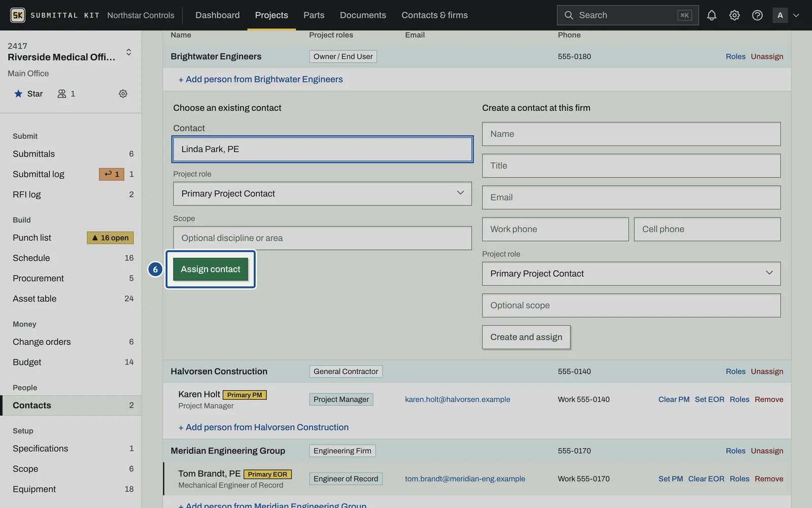Image resolution: width=812 pixels, height=508 pixels.
Task: Click the Submittal log returned badge
Action: (112, 174)
